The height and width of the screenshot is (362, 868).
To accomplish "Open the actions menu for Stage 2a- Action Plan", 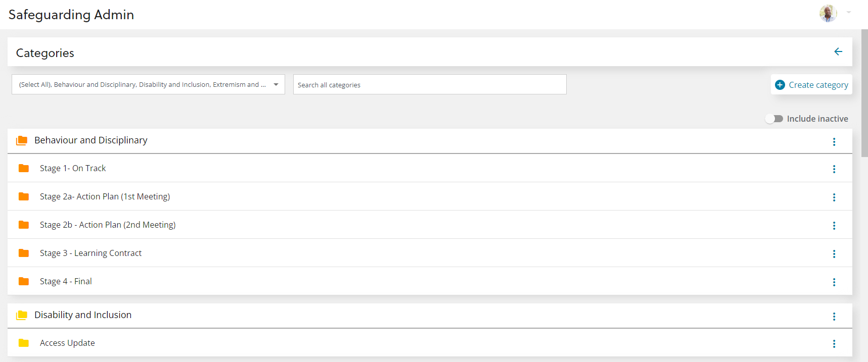I will [x=834, y=197].
